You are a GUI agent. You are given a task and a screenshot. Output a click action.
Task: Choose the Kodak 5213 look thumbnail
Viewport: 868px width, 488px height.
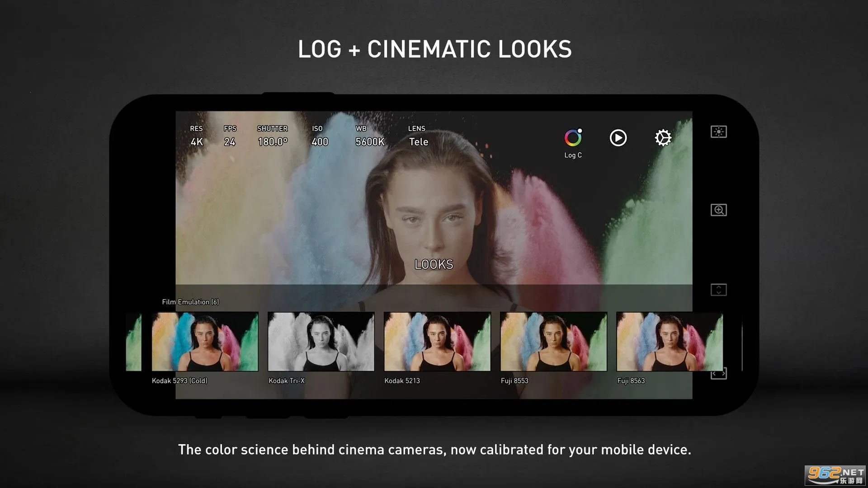click(437, 342)
